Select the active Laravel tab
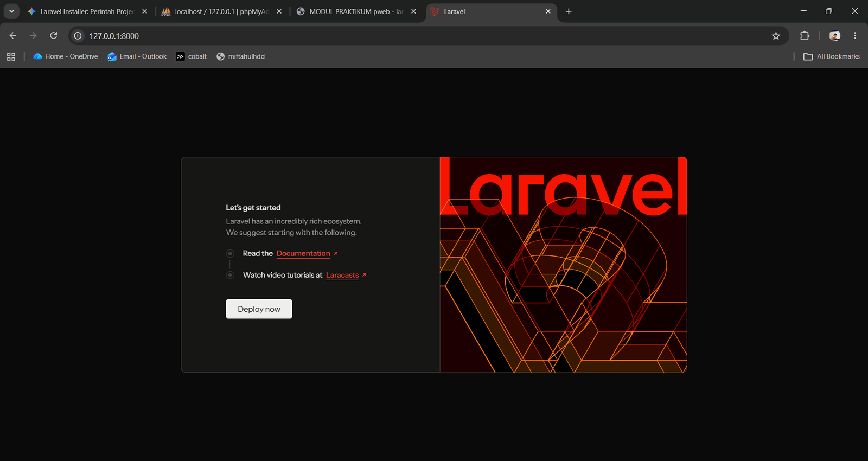Viewport: 868px width, 461px height. point(492,11)
